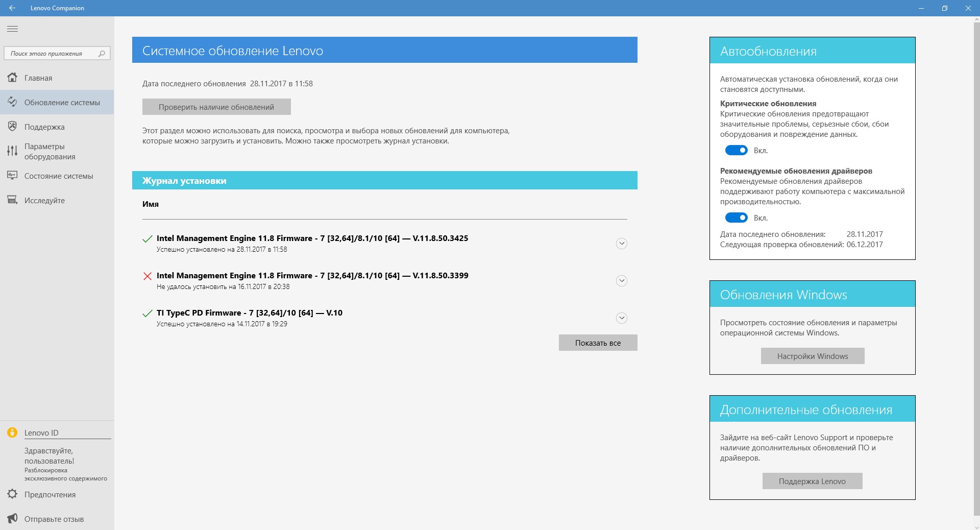The width and height of the screenshot is (980, 530).
Task: Click 'Успешно установлено на 14.11.2017 в 19:29' text
Action: coord(222,324)
